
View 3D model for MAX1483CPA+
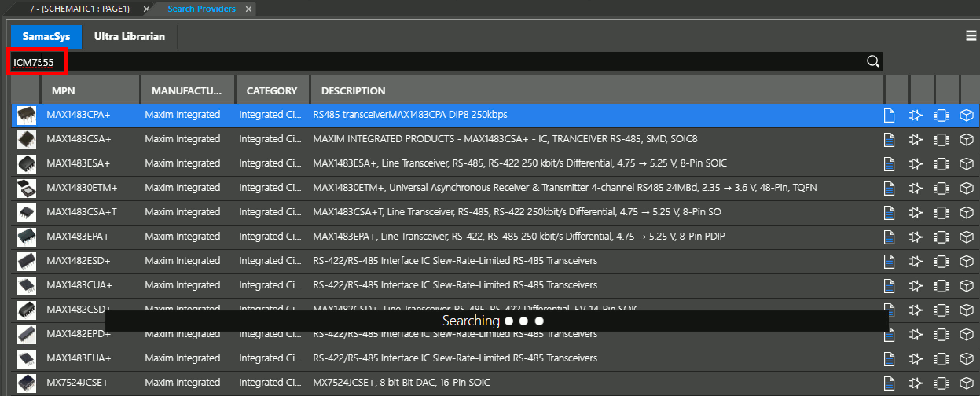[x=967, y=115]
